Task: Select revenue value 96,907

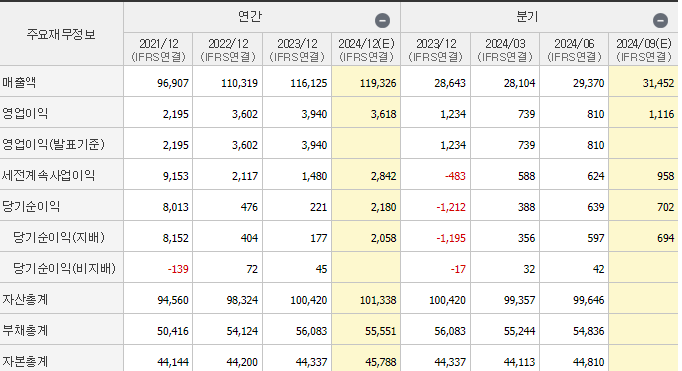Action: [173, 83]
